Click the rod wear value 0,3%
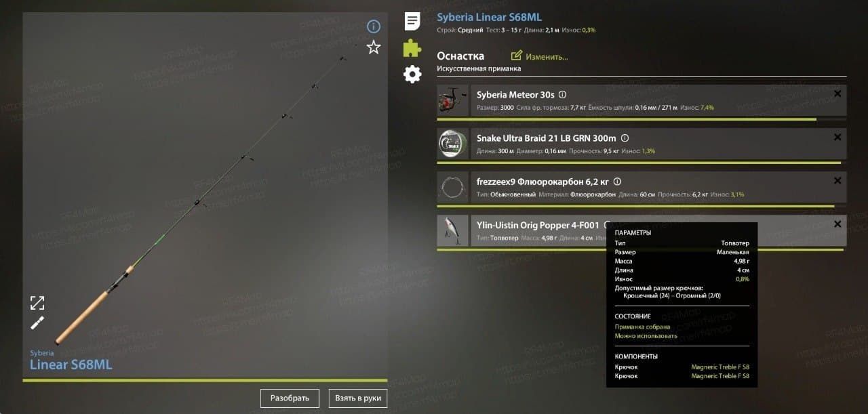 point(589,30)
